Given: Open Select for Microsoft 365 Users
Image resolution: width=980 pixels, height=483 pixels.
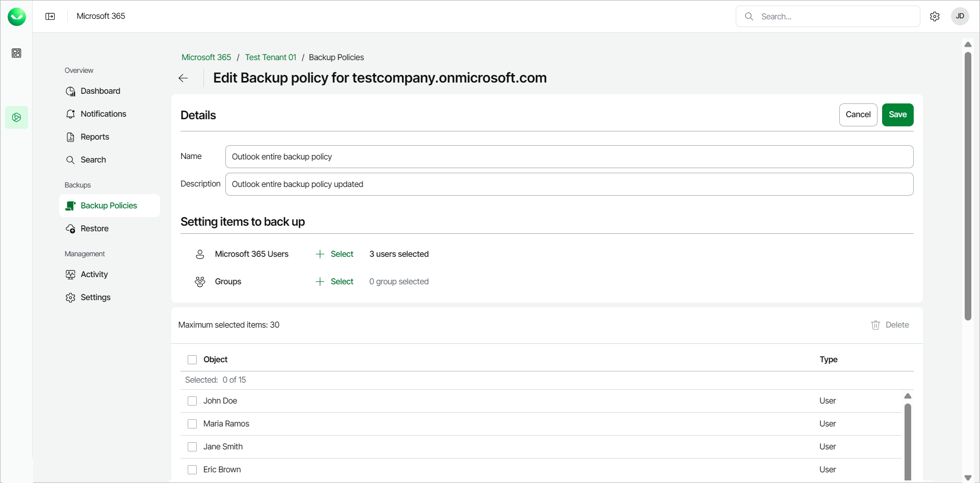Looking at the screenshot, I should click(x=334, y=254).
